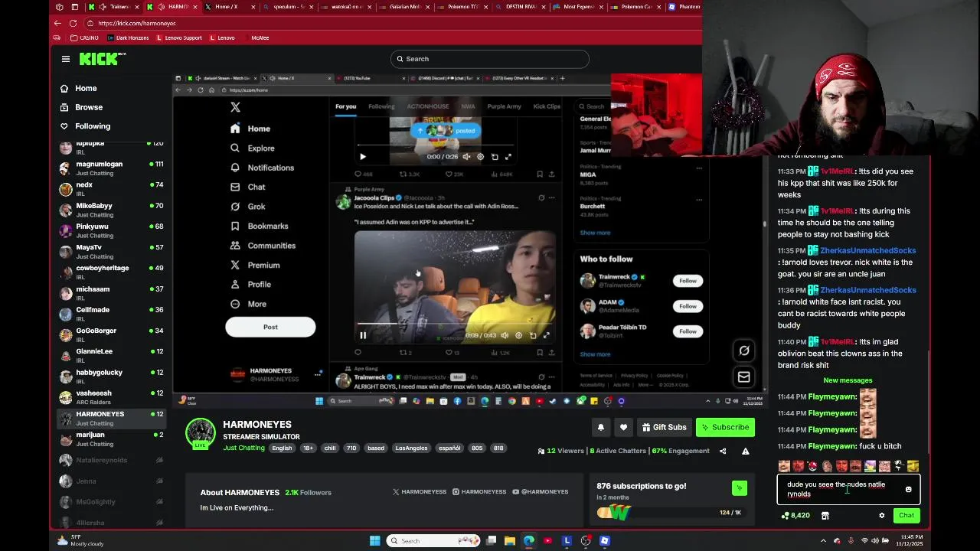
Task: Select cowboyheritage channel in sidebar
Action: [x=111, y=272]
